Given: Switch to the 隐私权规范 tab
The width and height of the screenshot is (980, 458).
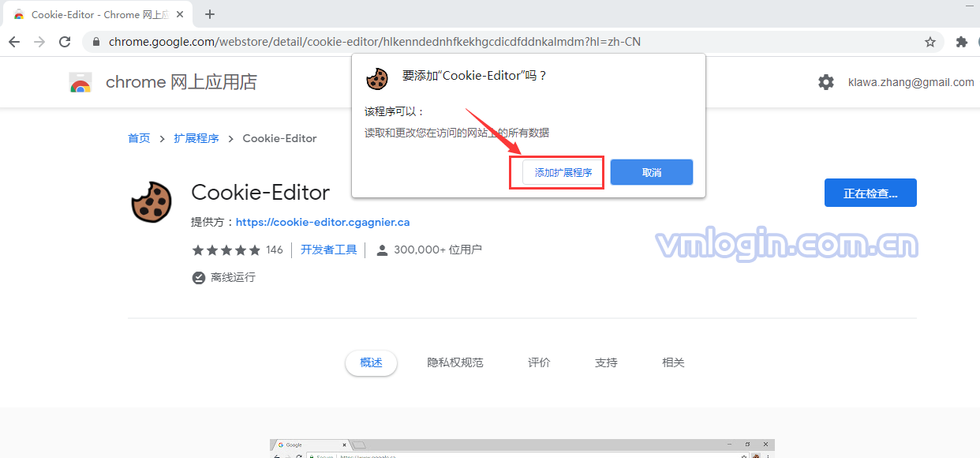Looking at the screenshot, I should point(455,362).
